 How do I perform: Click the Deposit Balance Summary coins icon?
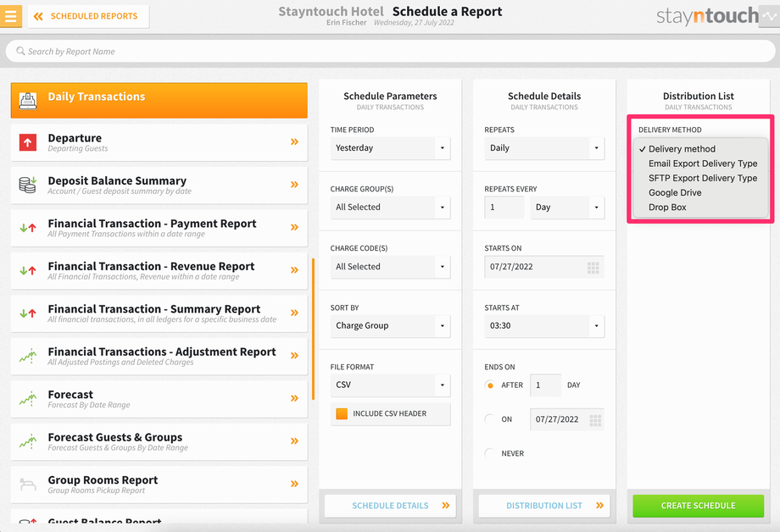point(28,185)
